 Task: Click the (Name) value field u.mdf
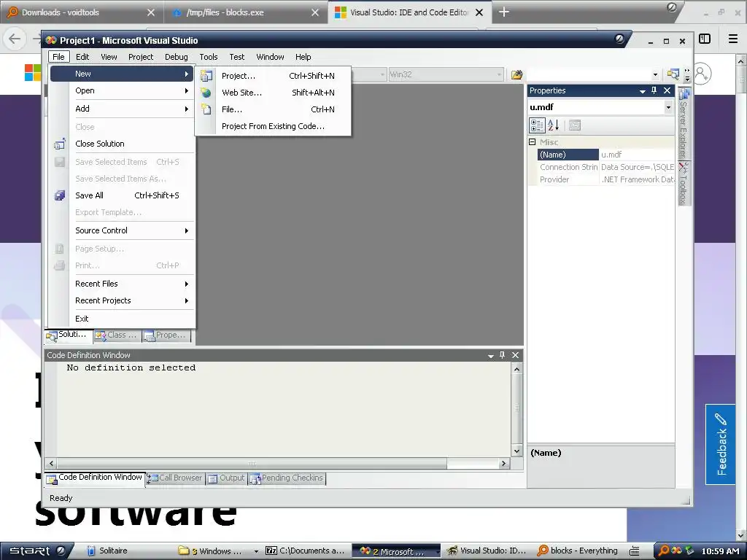[636, 155]
